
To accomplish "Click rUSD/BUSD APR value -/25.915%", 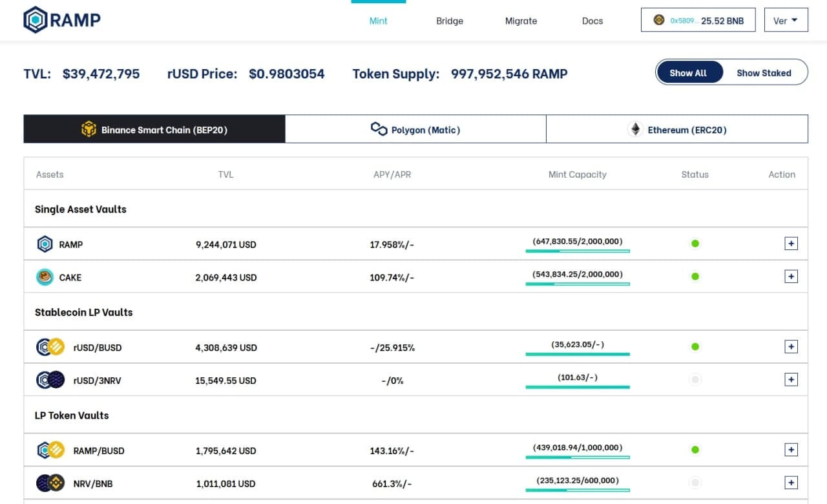I will pyautogui.click(x=392, y=348).
